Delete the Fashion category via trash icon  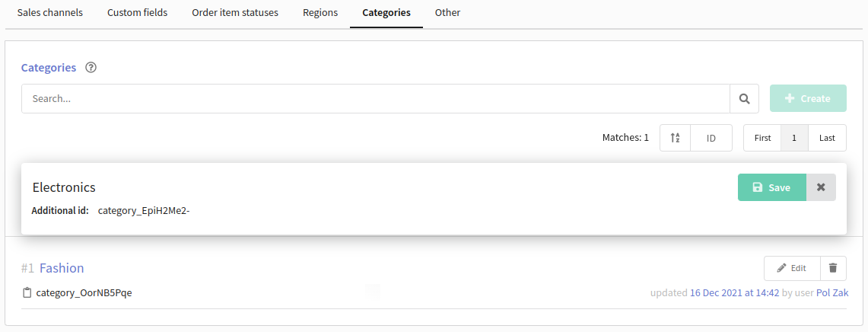coord(832,268)
